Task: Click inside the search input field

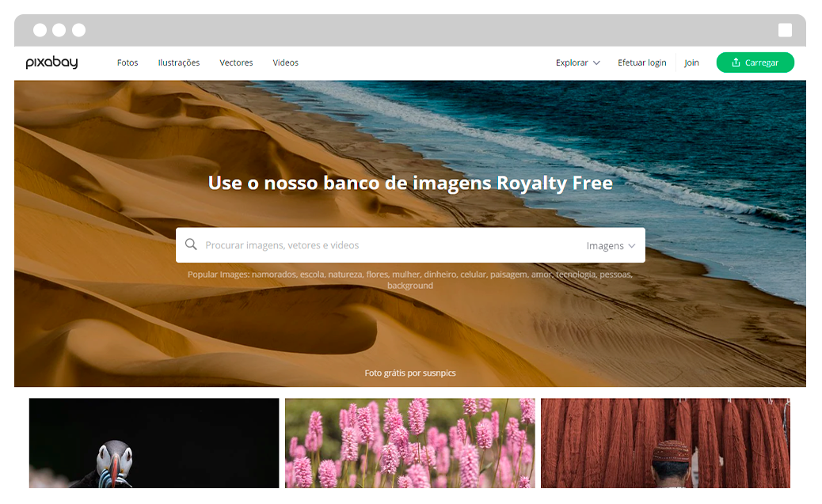Action: point(356,245)
